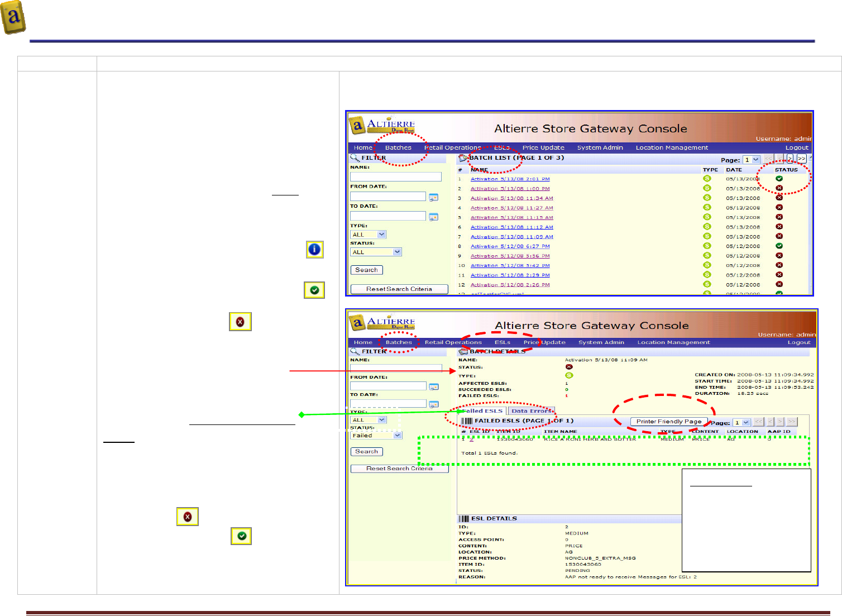842x616 pixels.
Task: Go to Home on Batch Details console
Action: click(363, 342)
